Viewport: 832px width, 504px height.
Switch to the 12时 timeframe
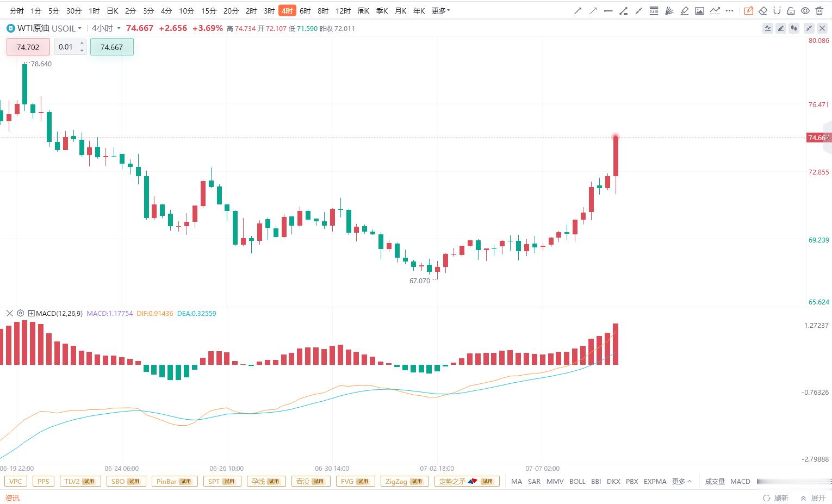pyautogui.click(x=343, y=11)
